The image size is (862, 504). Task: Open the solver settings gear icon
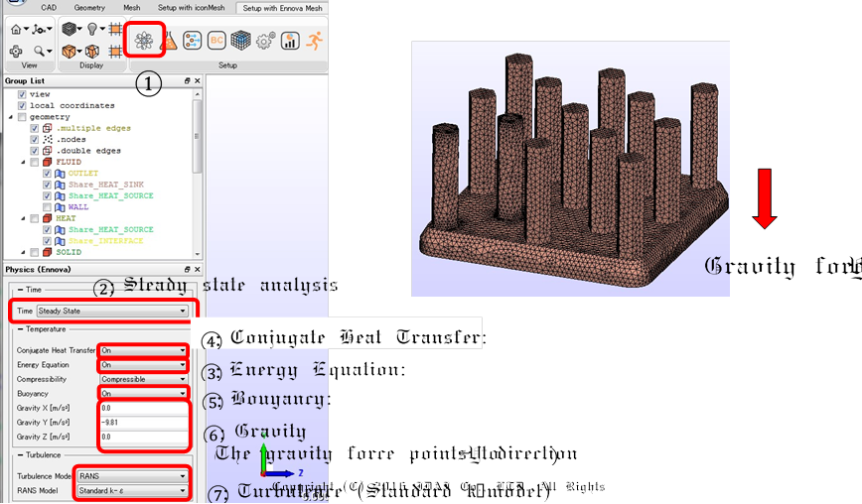[x=265, y=41]
